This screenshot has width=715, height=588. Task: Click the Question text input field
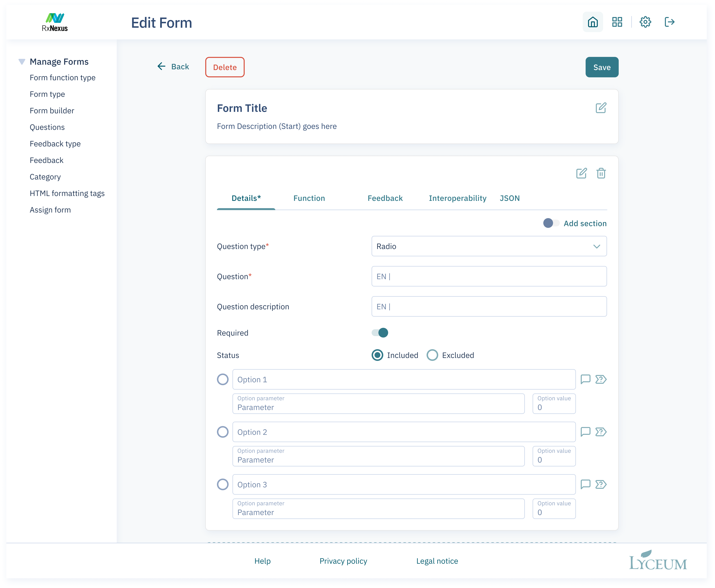click(x=489, y=276)
